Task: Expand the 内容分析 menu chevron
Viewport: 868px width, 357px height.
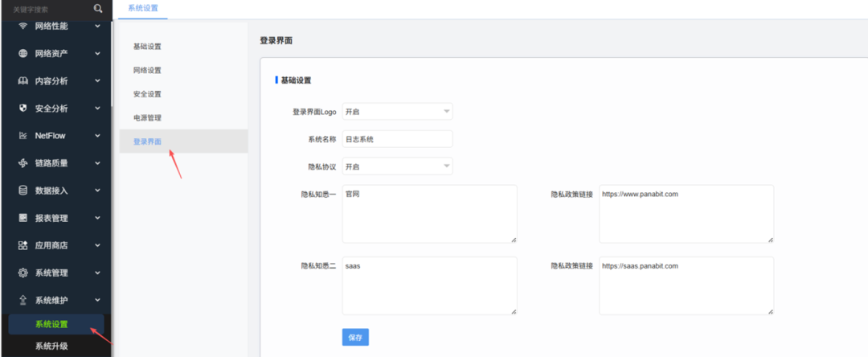Action: click(x=97, y=80)
